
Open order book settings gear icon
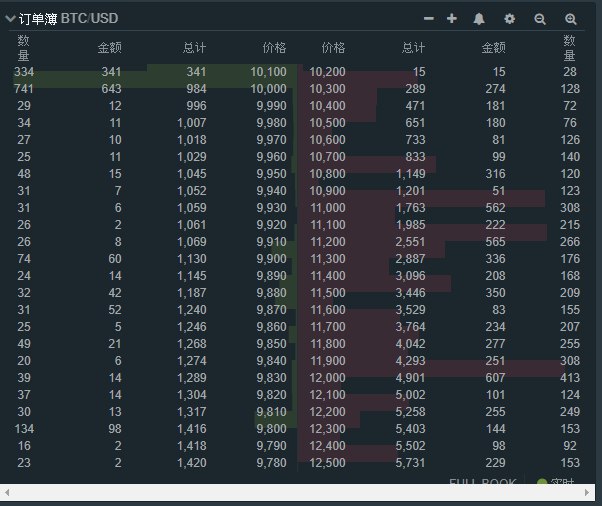[x=510, y=19]
